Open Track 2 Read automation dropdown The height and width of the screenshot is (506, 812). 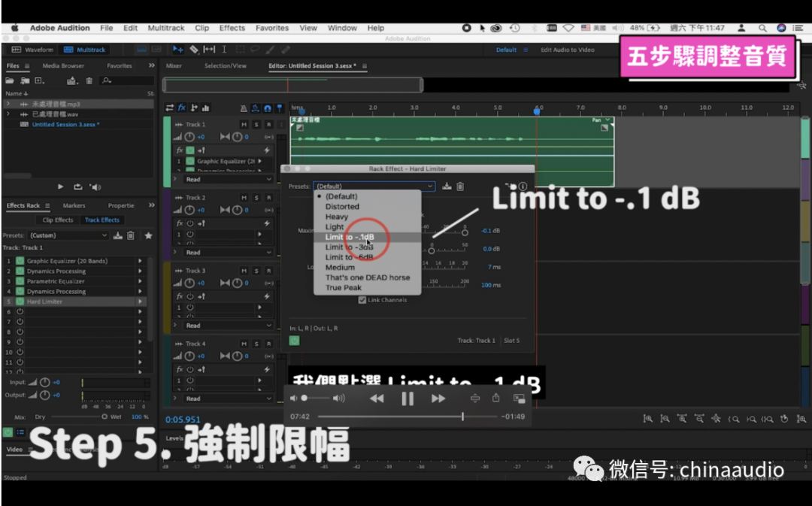click(229, 252)
